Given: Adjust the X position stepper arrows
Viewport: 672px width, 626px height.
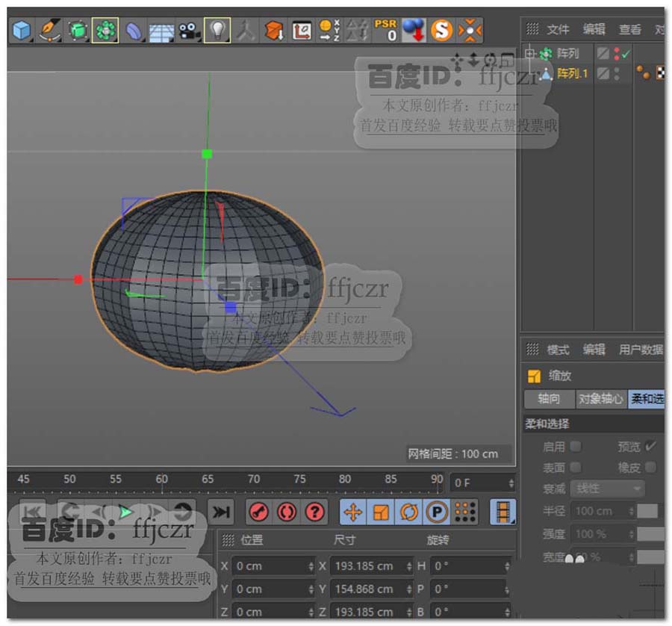Looking at the screenshot, I should pos(311,566).
